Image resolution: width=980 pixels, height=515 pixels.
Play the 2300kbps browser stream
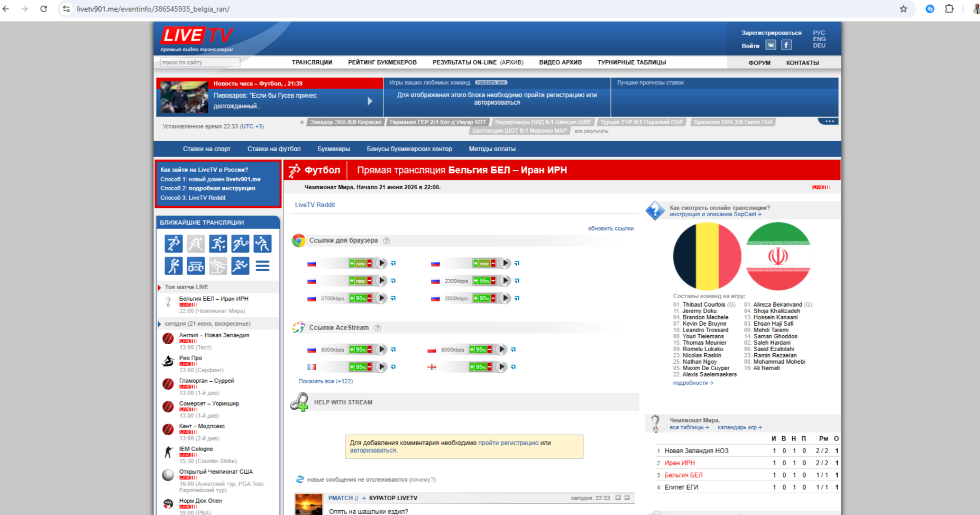505,281
